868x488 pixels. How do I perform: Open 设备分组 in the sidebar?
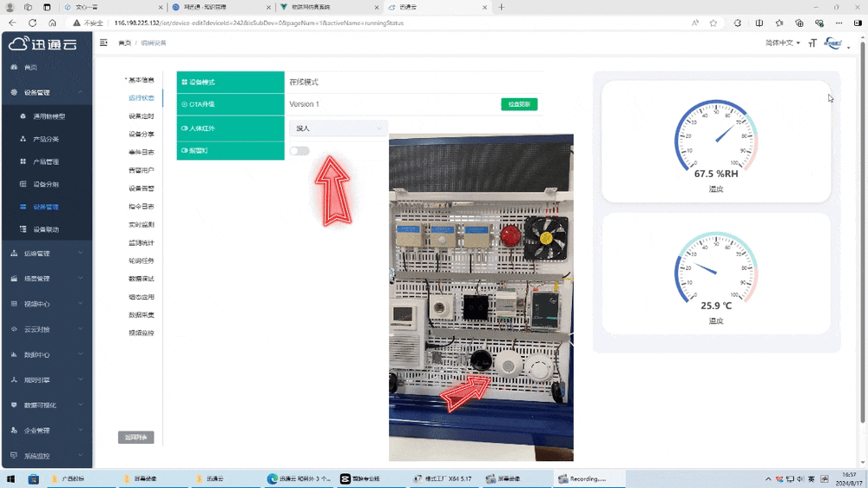(x=45, y=184)
